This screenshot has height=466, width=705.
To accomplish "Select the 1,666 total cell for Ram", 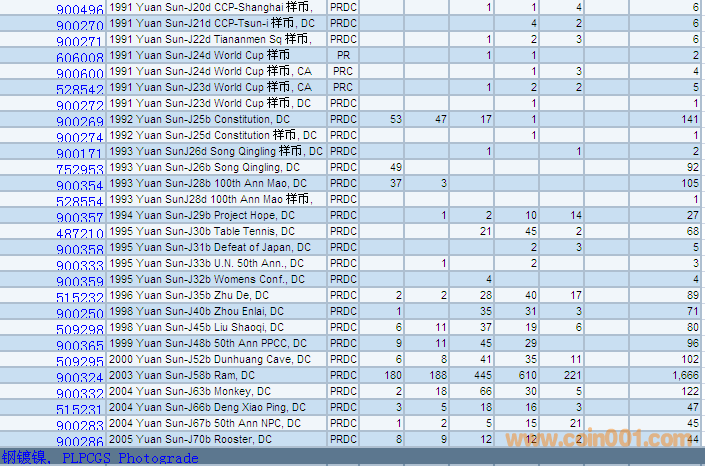I will coord(679,376).
